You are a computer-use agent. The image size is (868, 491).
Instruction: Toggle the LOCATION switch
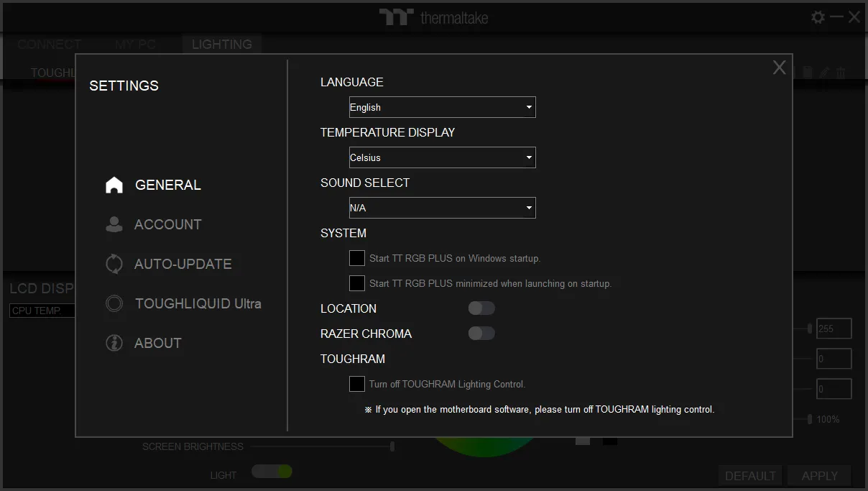[481, 308]
